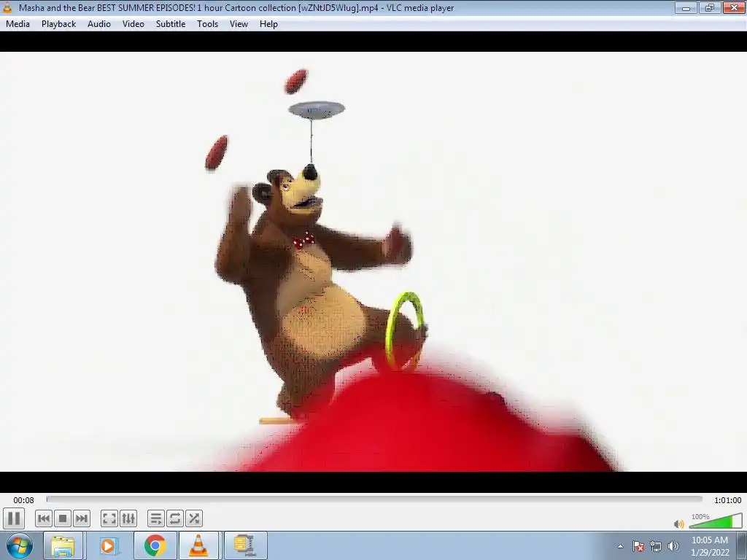Open File Explorer from taskbar

(x=63, y=545)
